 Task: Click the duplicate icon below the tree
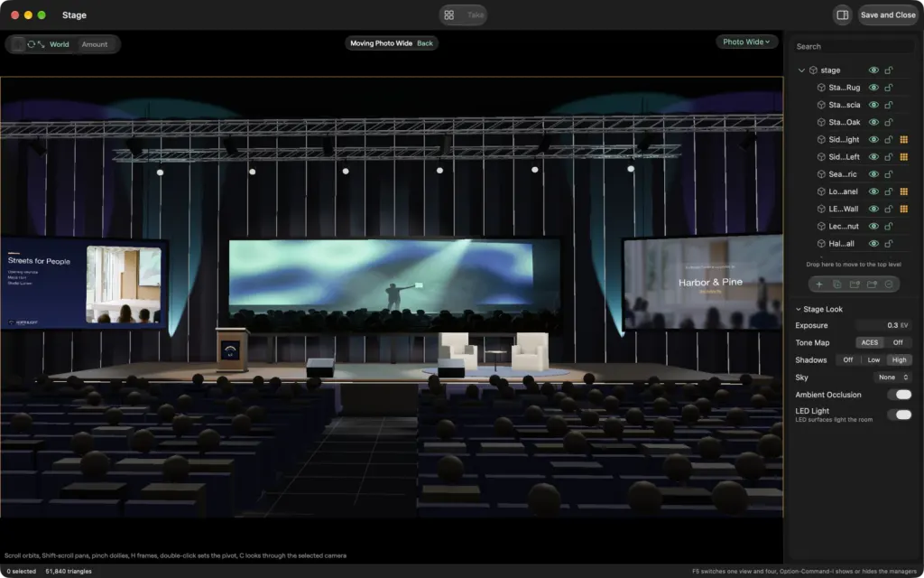click(836, 284)
